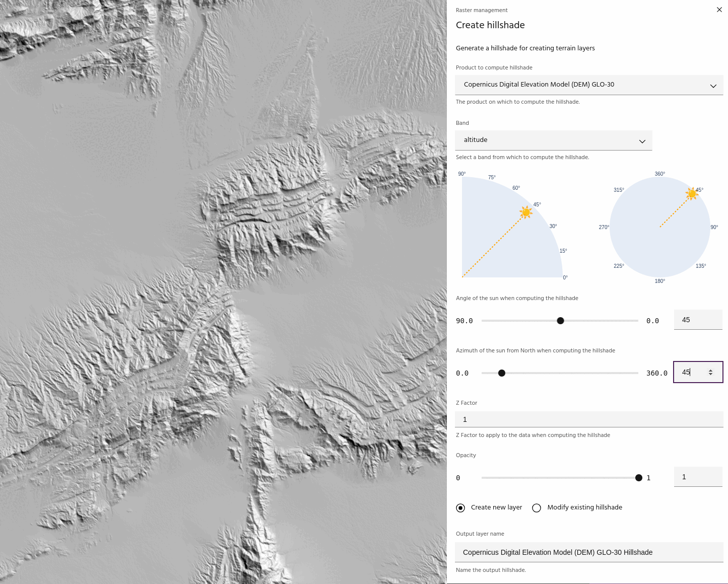The height and width of the screenshot is (584, 728).
Task: Click the sun icon on elevation angle diagram
Action: click(x=526, y=212)
